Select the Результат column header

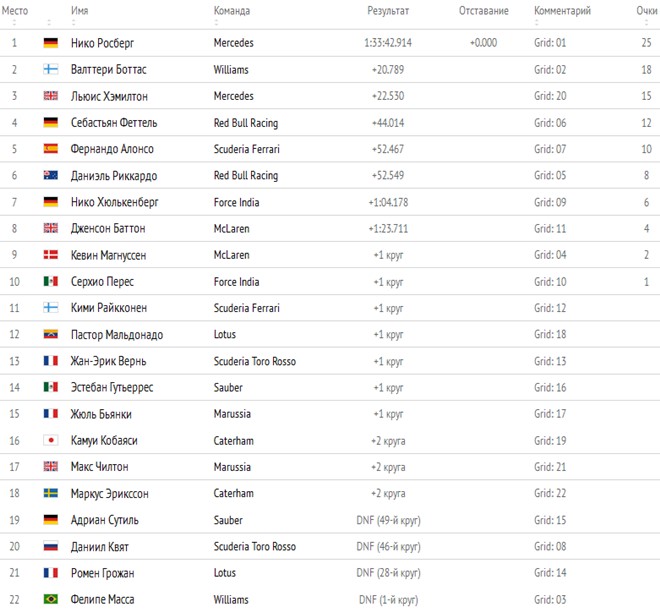388,11
